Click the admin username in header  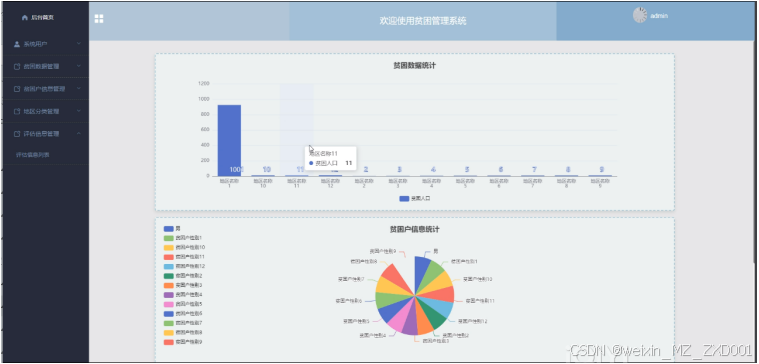pyautogui.click(x=659, y=16)
